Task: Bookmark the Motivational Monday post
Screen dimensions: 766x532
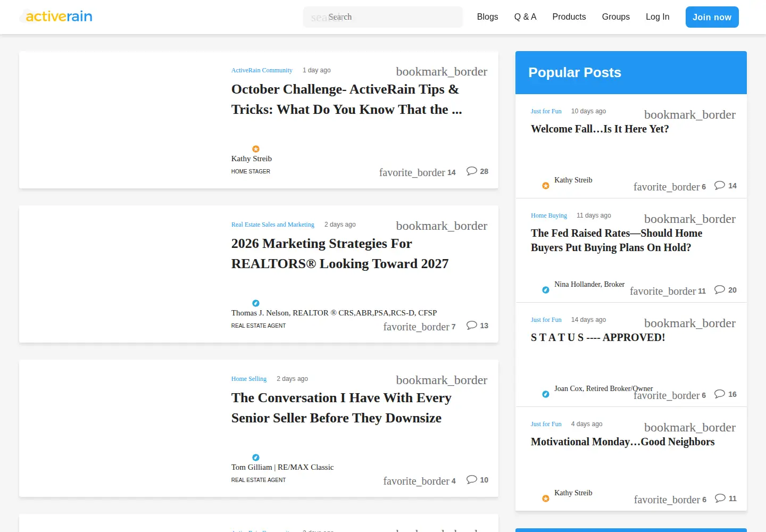Action: 690,427
